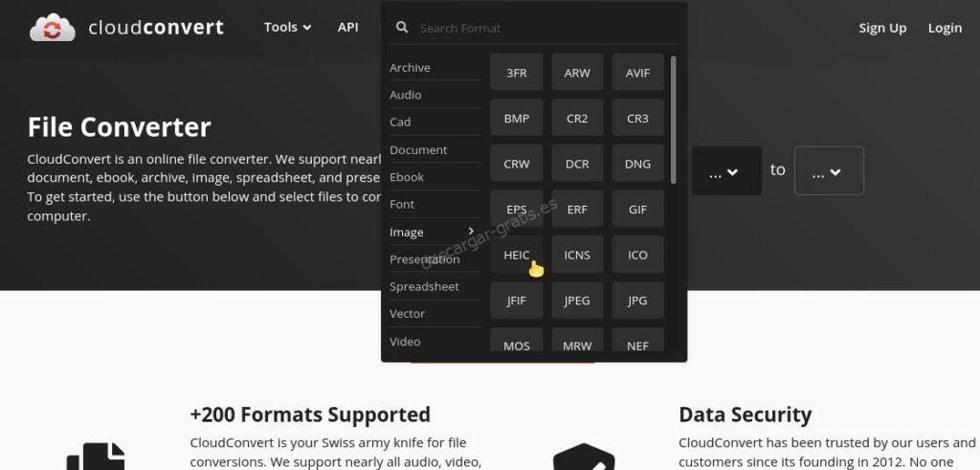This screenshot has width=980, height=470.
Task: Pick the HEIC format
Action: click(x=517, y=255)
